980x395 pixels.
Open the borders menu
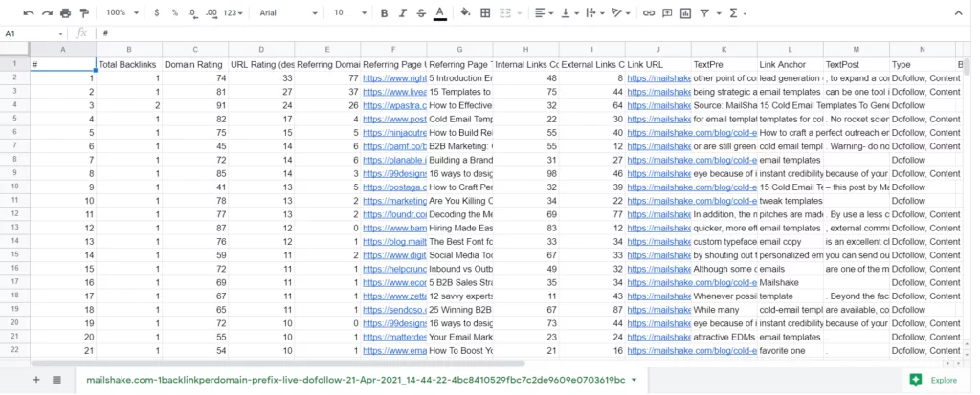[x=485, y=13]
